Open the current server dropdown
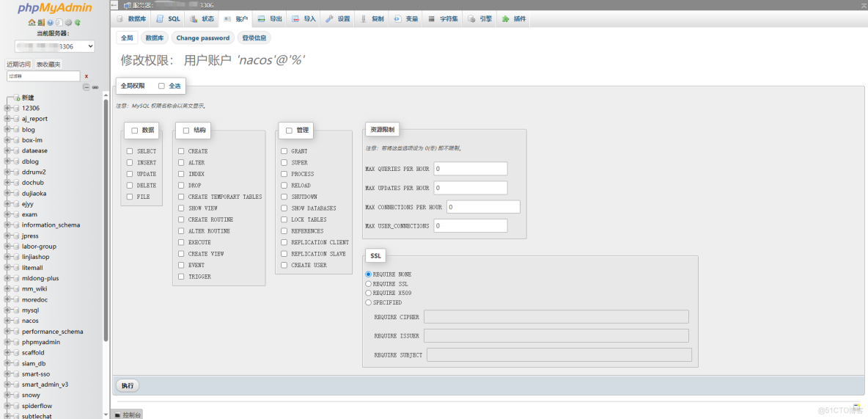Screen dimensions: 868x419 click(x=55, y=46)
